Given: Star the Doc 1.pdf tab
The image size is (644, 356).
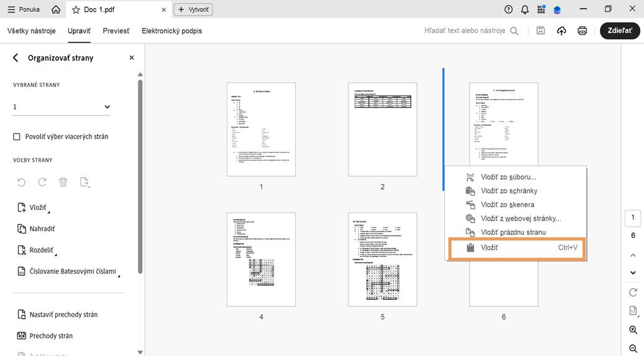Looking at the screenshot, I should (x=76, y=9).
